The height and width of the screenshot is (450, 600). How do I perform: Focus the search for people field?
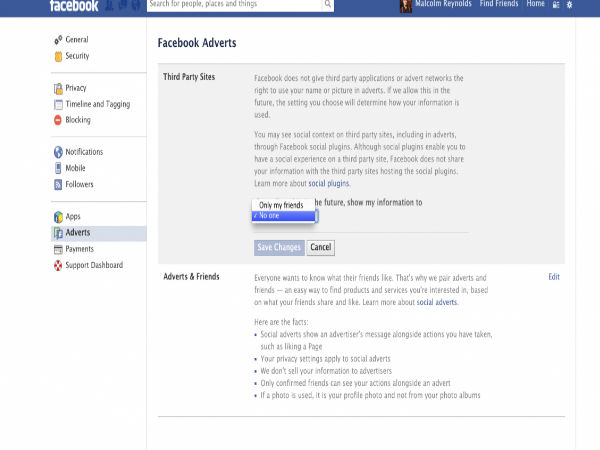235,4
